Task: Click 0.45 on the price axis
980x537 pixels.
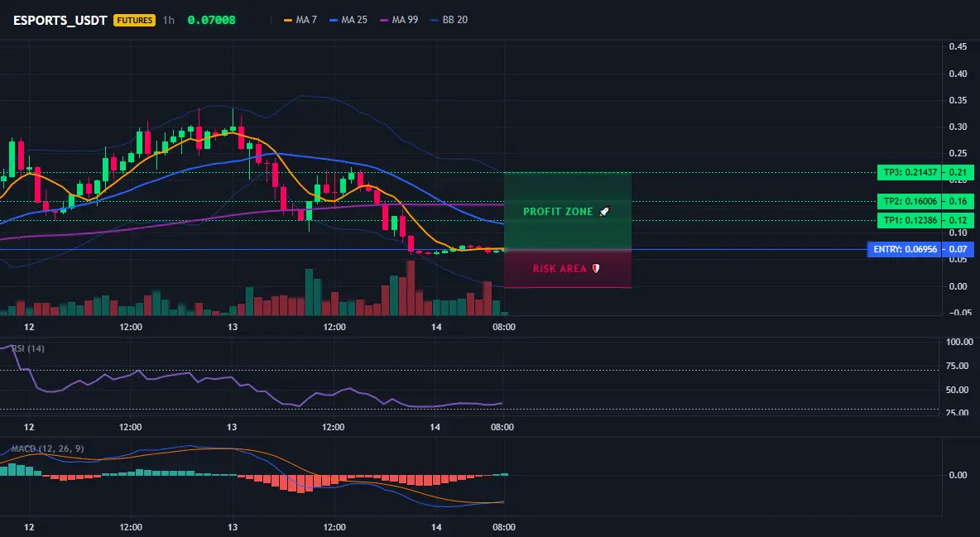Action: pyautogui.click(x=958, y=47)
